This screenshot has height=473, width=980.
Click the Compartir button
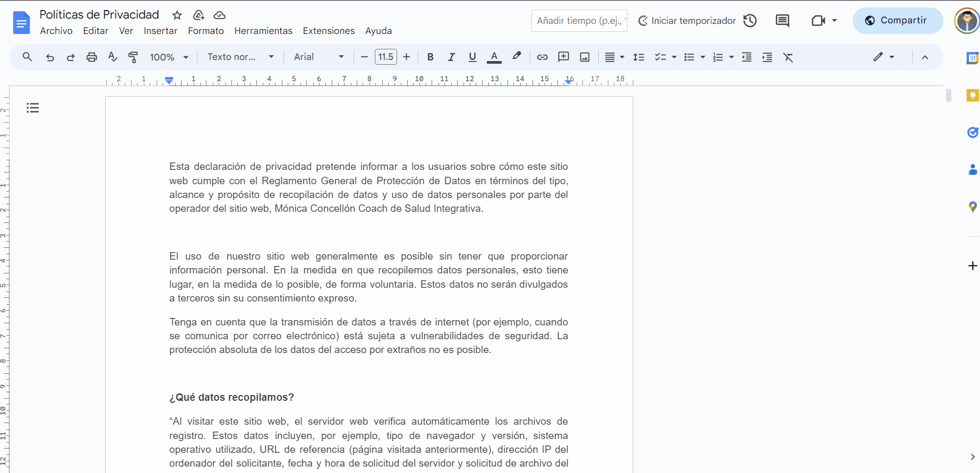pyautogui.click(x=897, y=21)
